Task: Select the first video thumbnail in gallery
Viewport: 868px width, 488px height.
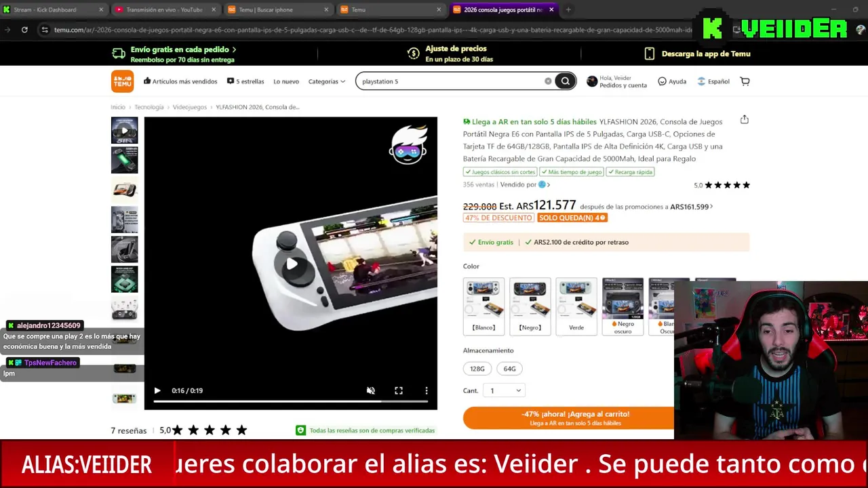Action: click(124, 130)
